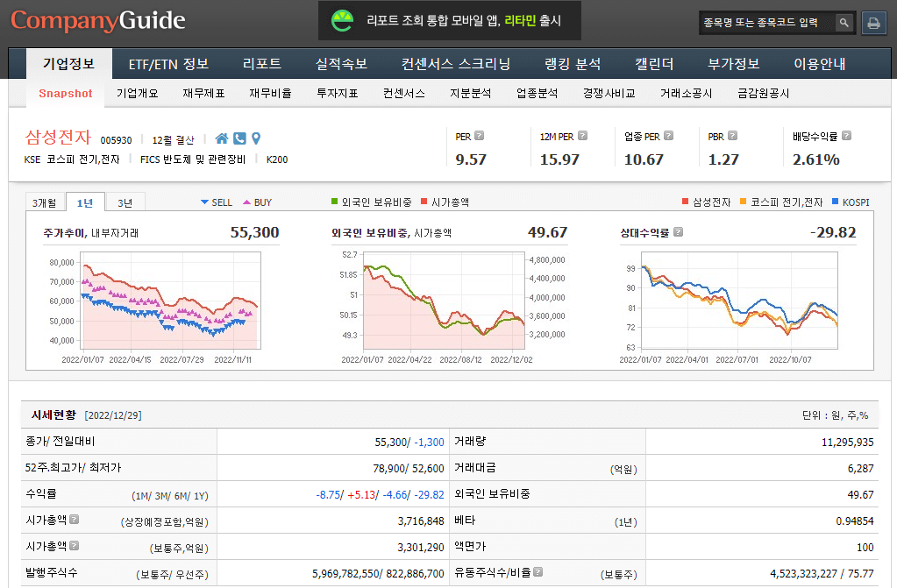897x588 pixels.
Task: Click the search magnifier icon
Action: 844,23
